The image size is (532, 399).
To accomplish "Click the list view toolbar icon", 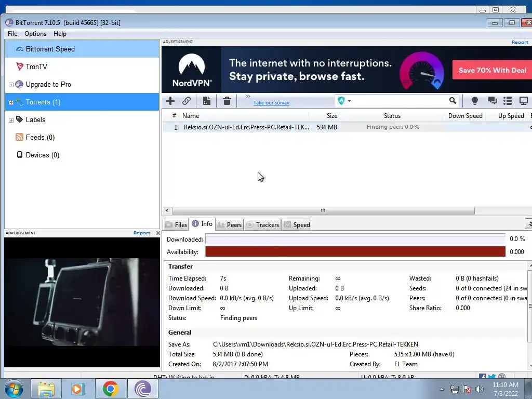I will tap(508, 100).
